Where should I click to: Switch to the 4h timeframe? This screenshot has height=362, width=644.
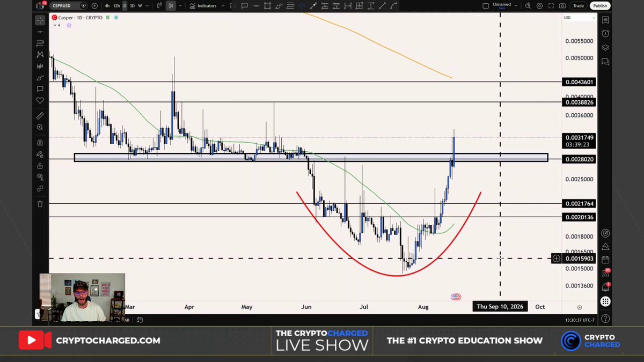tap(107, 6)
